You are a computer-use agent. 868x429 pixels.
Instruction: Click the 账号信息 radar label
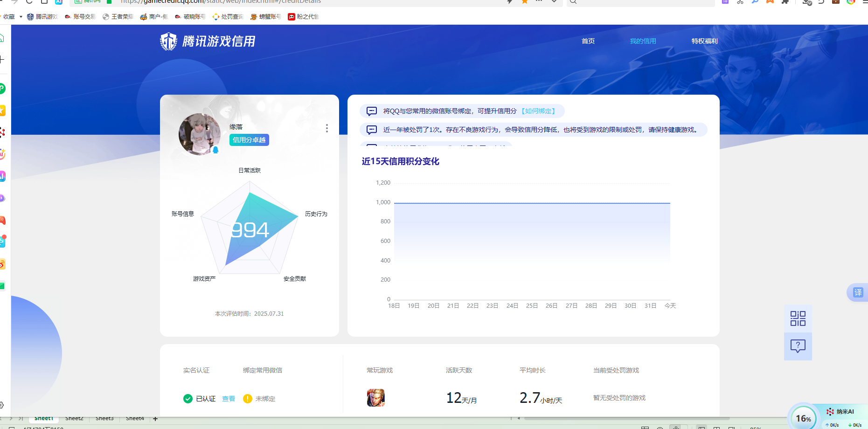[183, 214]
